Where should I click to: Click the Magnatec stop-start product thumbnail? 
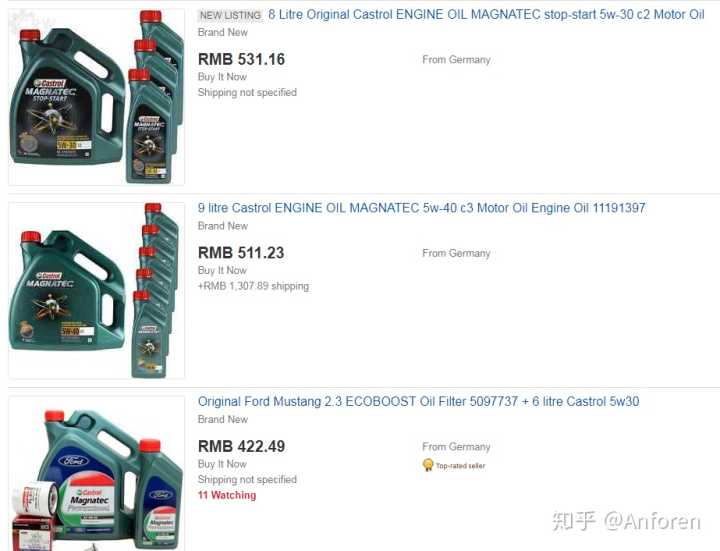[96, 97]
